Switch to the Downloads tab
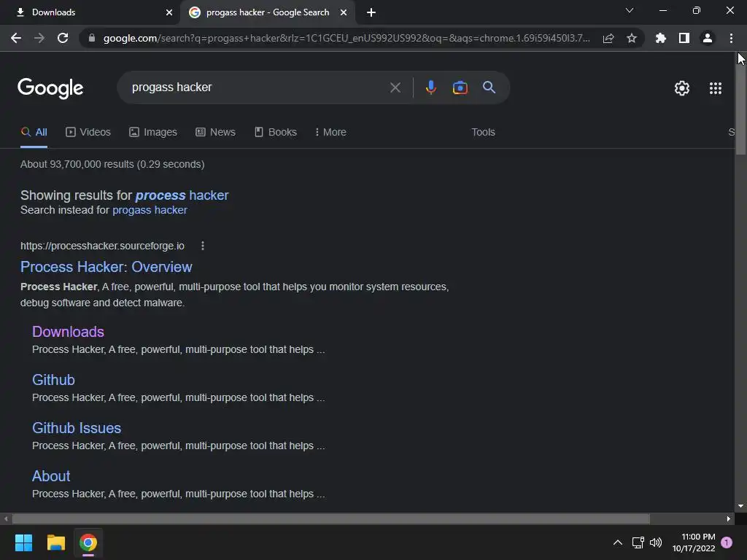Screen dimensions: 747x560 coord(90,12)
